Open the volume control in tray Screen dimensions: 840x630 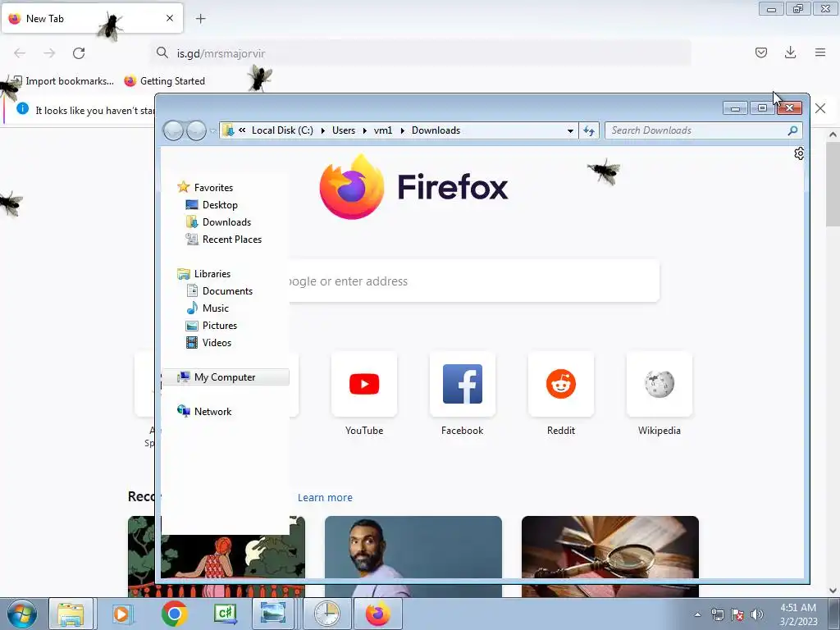coord(757,614)
